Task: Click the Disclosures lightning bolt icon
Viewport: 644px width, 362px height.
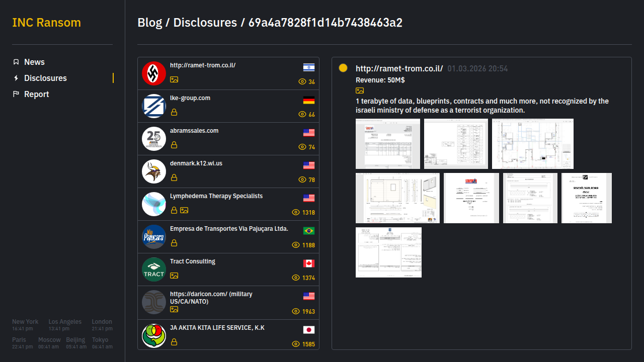Action: [16, 78]
